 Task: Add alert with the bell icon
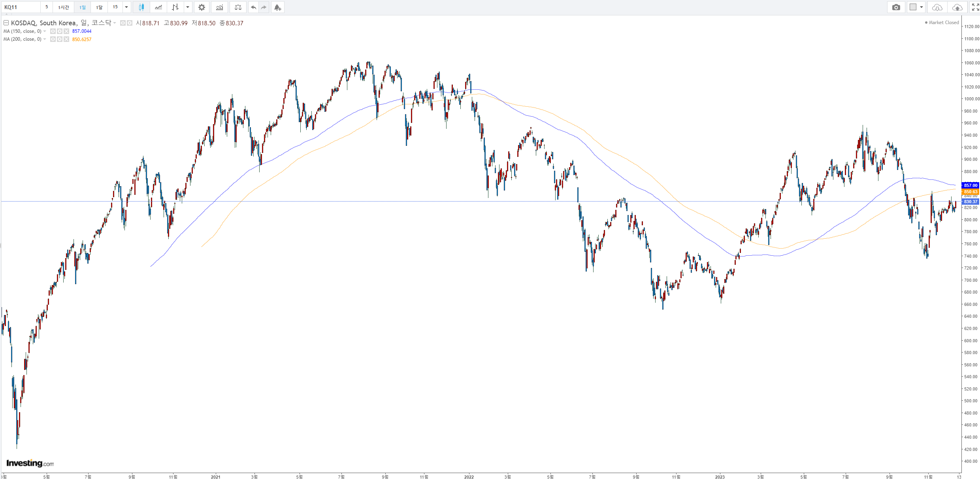click(277, 7)
